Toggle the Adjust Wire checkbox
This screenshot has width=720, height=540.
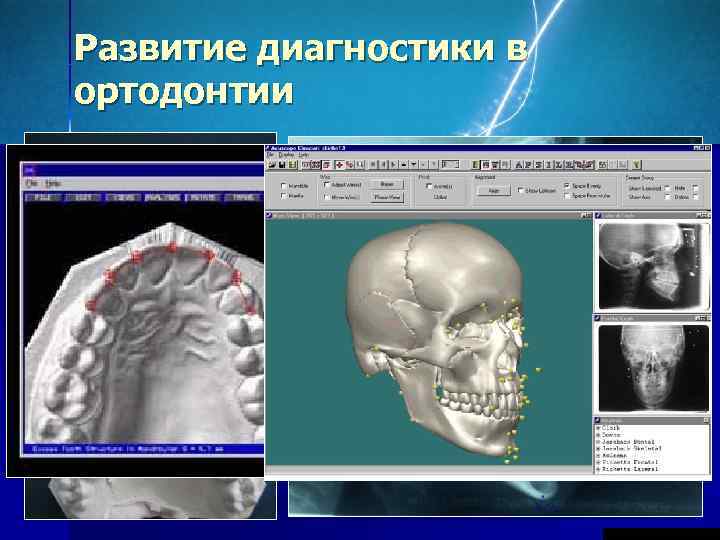[327, 185]
